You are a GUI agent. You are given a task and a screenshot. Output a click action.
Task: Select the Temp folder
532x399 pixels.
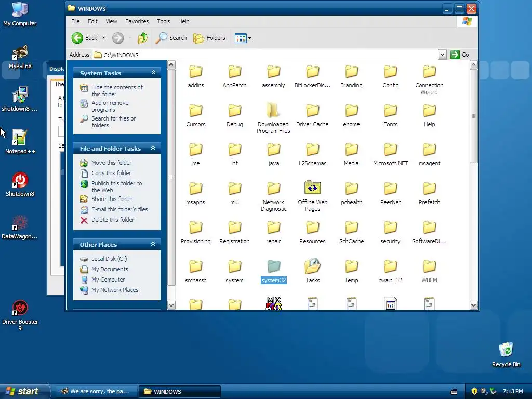(x=352, y=271)
